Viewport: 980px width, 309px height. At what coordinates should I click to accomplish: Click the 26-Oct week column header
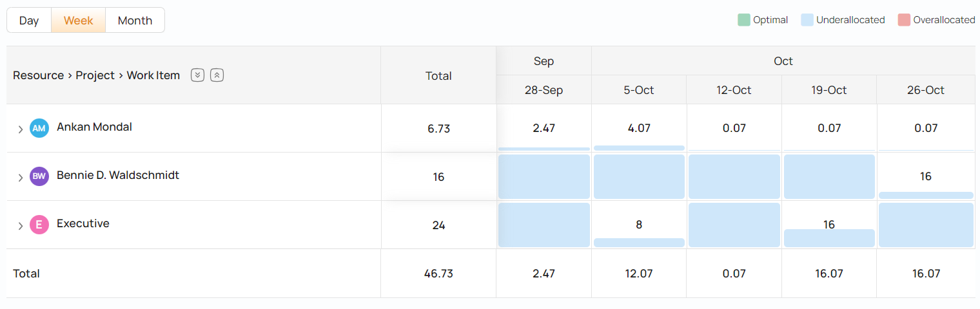(x=926, y=90)
